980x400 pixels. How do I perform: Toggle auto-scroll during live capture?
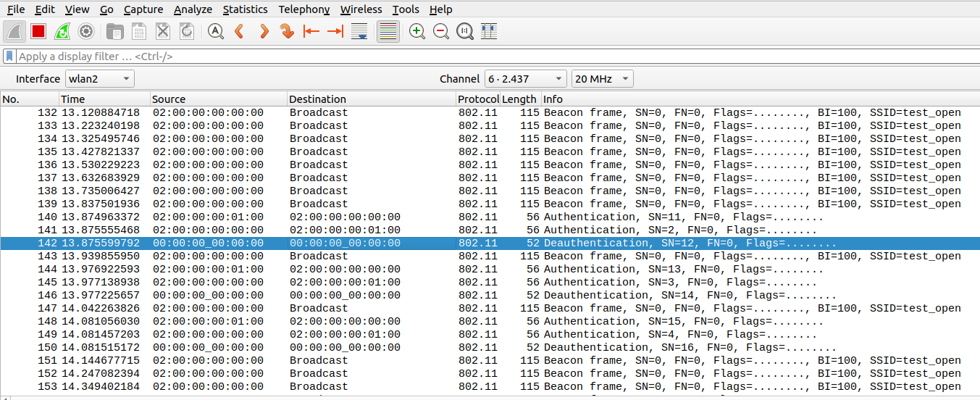point(359,31)
